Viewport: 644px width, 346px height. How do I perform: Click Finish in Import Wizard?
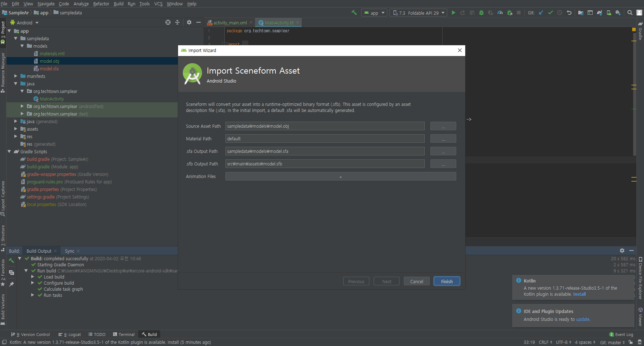point(447,281)
